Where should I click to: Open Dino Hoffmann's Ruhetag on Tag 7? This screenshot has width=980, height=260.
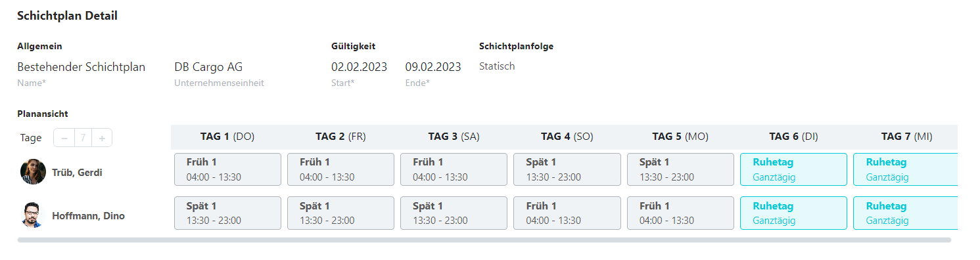[x=905, y=213]
